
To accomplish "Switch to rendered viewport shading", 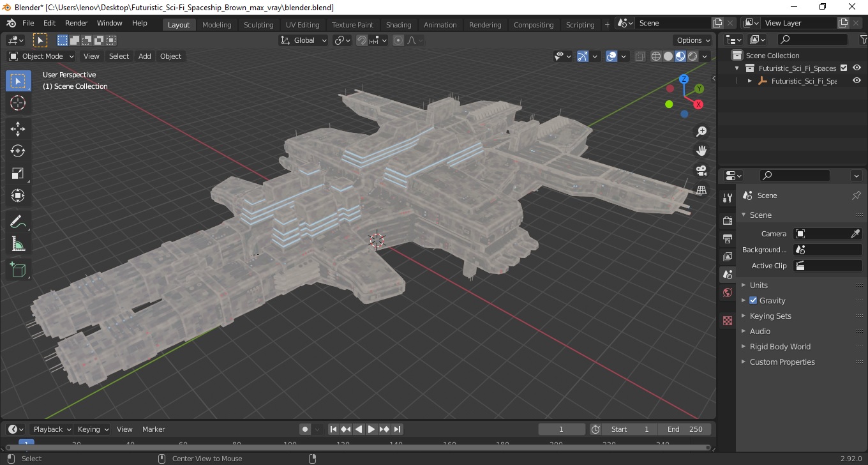I will 692,56.
